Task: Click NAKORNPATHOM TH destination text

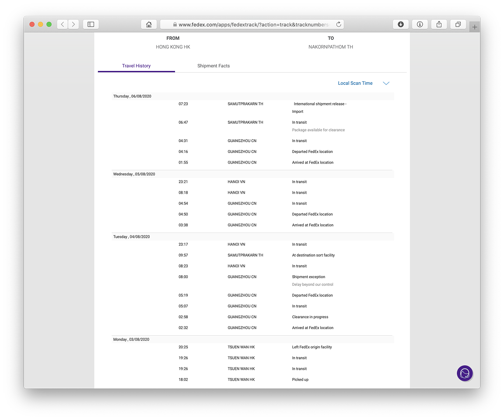Action: [x=331, y=47]
